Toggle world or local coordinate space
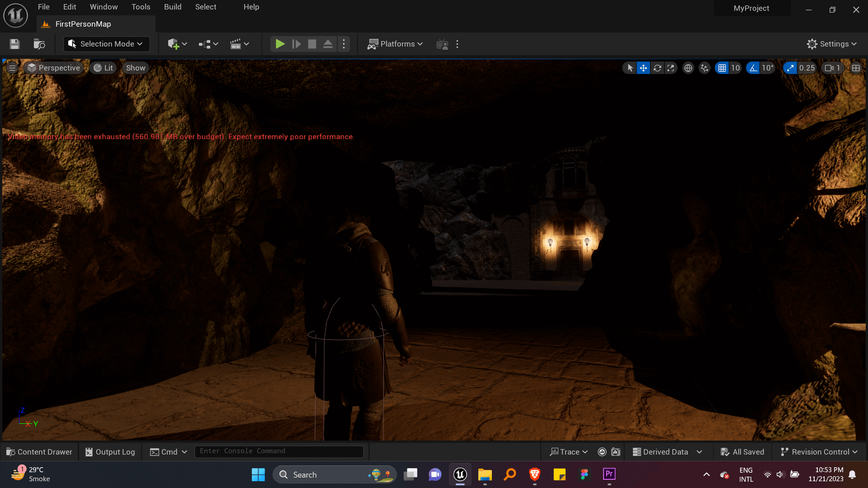 688,68
